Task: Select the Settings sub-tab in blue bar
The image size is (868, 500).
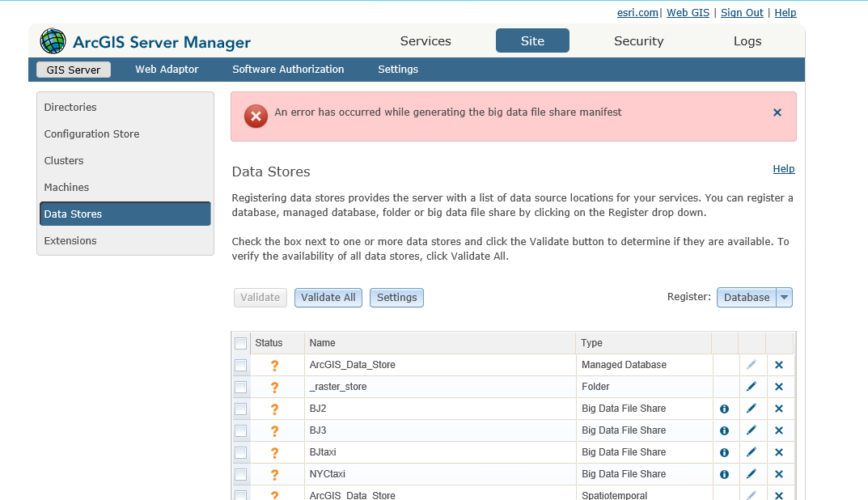Action: coord(398,70)
